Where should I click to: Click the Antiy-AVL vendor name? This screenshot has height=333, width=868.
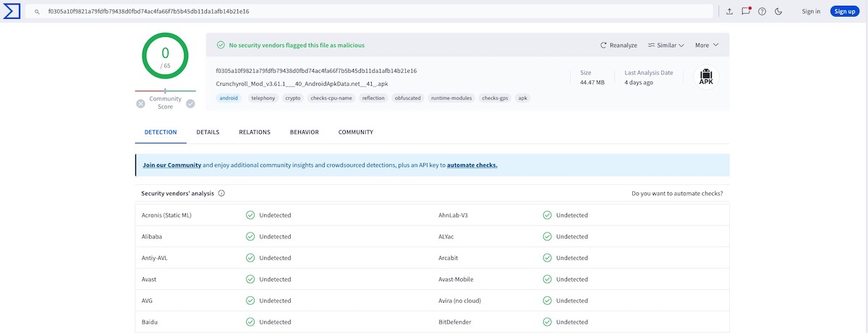pos(155,258)
